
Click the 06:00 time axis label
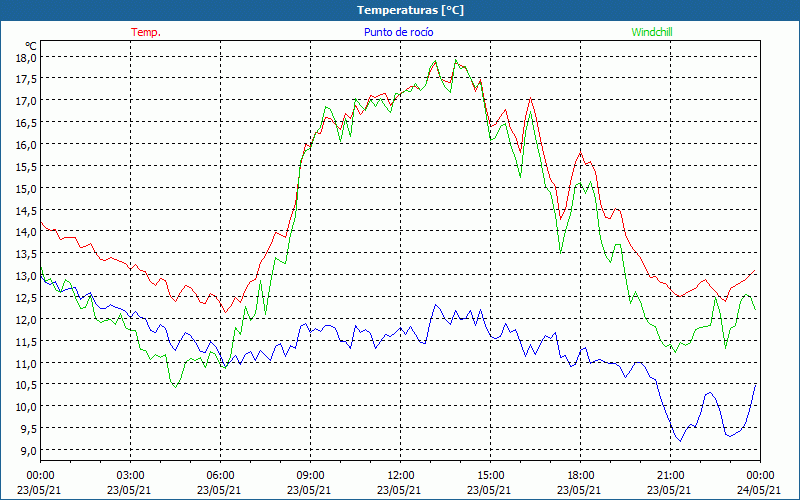(x=220, y=476)
